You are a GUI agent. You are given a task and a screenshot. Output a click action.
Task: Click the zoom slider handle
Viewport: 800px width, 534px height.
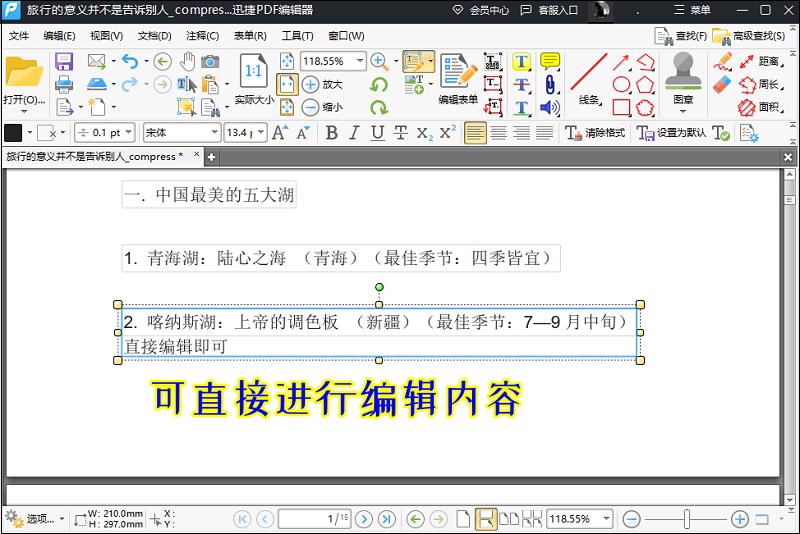[687, 519]
